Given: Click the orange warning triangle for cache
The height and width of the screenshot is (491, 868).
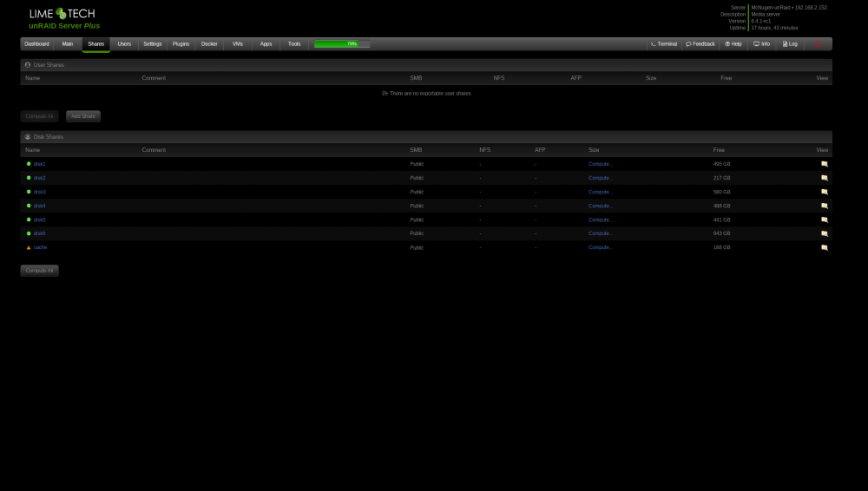Looking at the screenshot, I should click(29, 247).
